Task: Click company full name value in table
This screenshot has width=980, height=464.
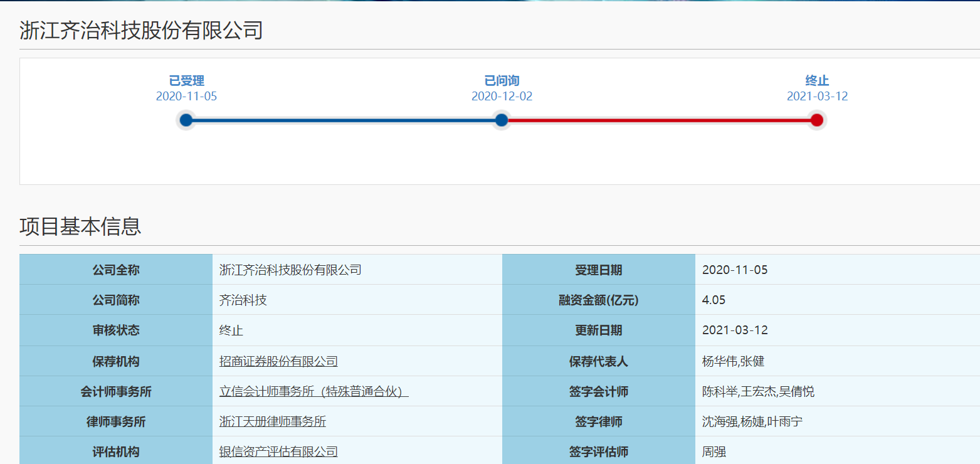Action: [290, 270]
